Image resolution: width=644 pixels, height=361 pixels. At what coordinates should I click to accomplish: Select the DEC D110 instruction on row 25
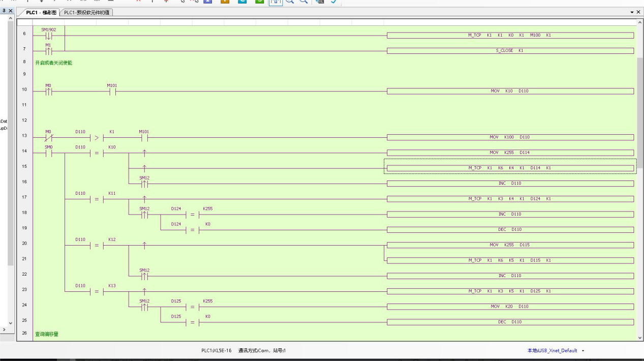(x=510, y=322)
